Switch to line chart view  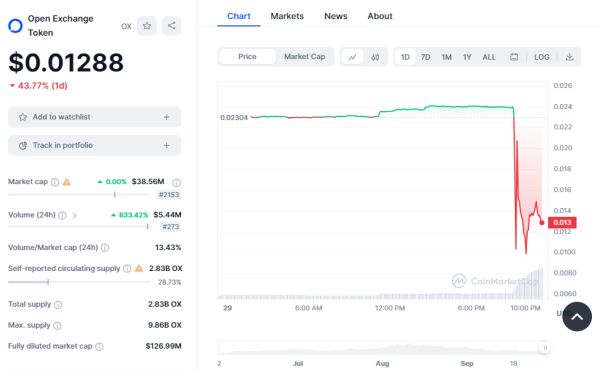pyautogui.click(x=352, y=57)
